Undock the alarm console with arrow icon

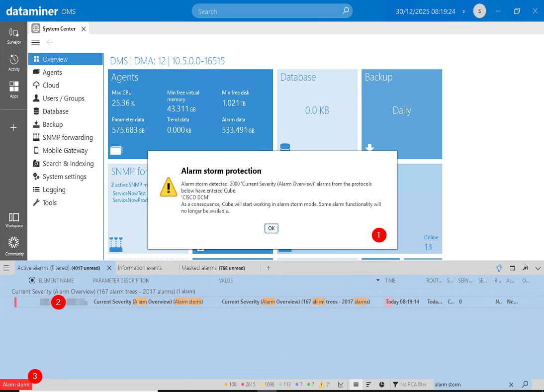(x=525, y=268)
